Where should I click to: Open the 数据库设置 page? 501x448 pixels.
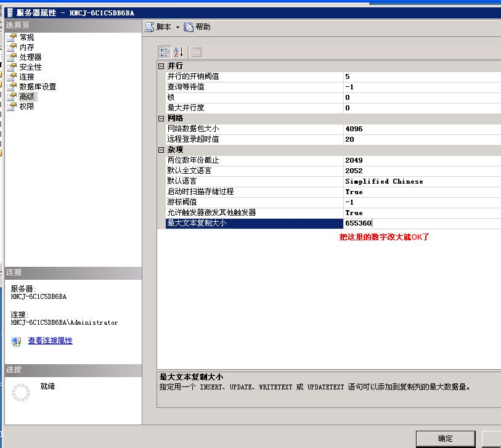pos(38,87)
